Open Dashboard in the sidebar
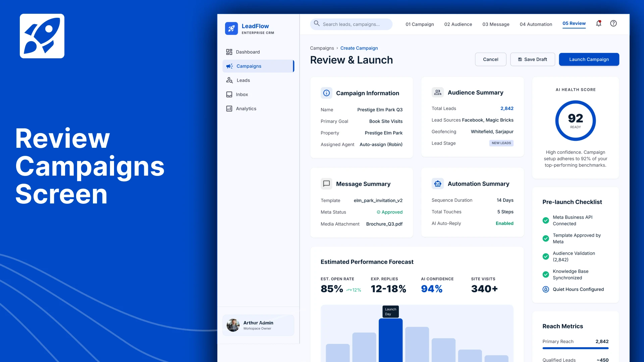The image size is (644, 362). (258, 52)
